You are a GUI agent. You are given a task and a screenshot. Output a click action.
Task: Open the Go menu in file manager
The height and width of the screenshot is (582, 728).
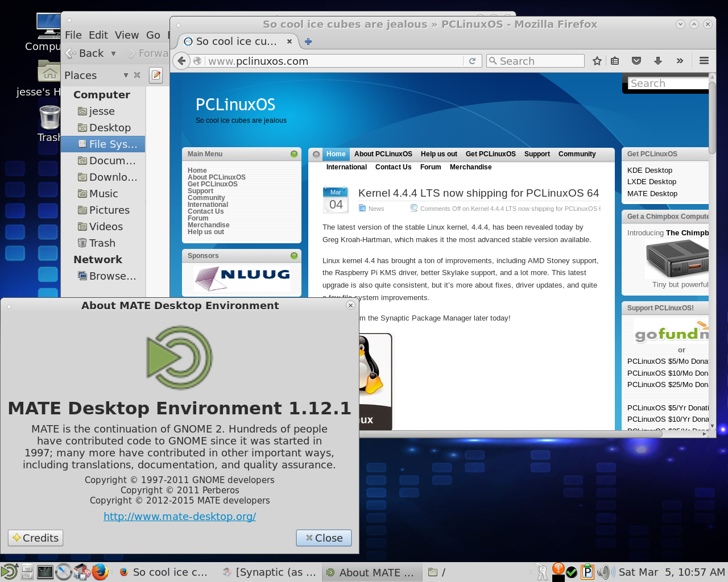tap(153, 35)
